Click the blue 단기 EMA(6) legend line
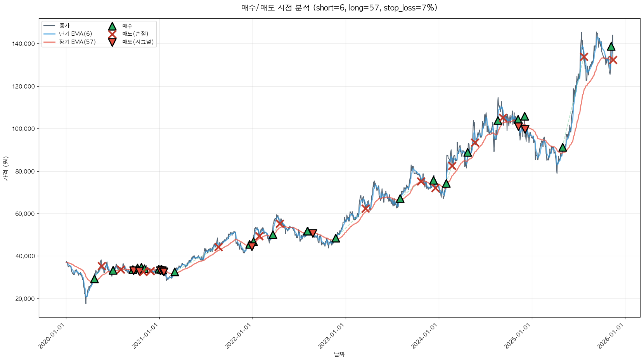 coord(49,34)
